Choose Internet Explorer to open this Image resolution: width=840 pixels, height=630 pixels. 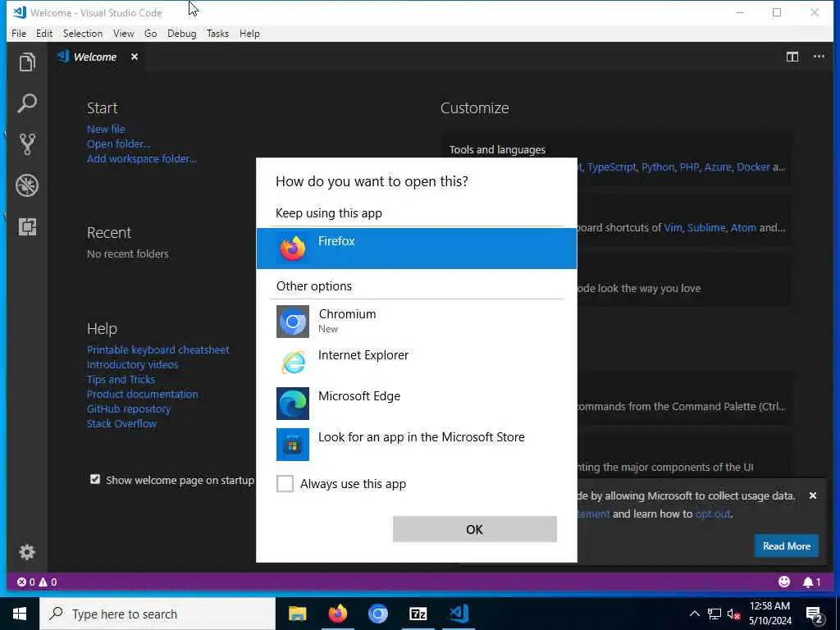(x=416, y=363)
